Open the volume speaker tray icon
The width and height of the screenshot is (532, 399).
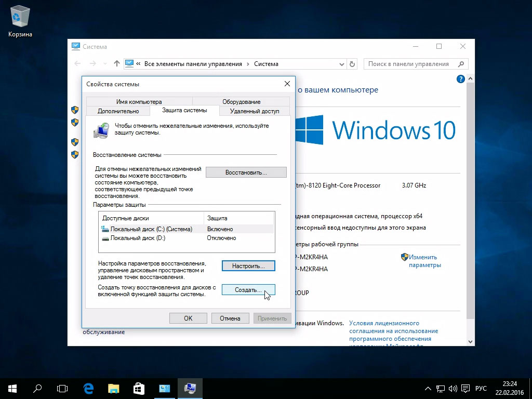(453, 389)
